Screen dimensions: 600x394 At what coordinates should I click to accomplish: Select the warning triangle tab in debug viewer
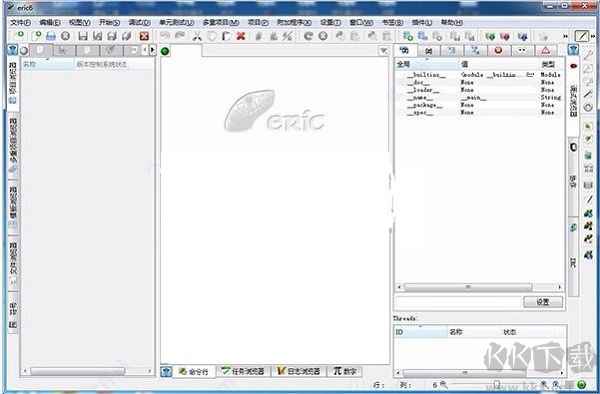coord(546,50)
